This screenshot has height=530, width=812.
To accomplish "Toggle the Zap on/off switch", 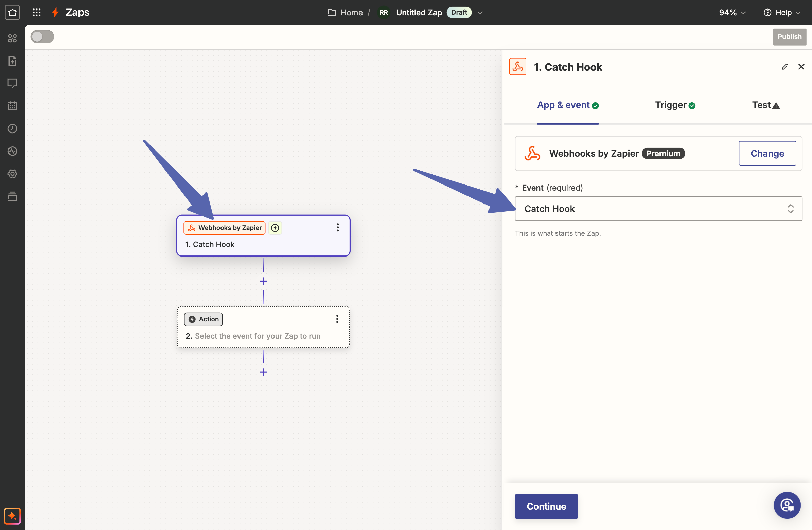I will coord(42,37).
